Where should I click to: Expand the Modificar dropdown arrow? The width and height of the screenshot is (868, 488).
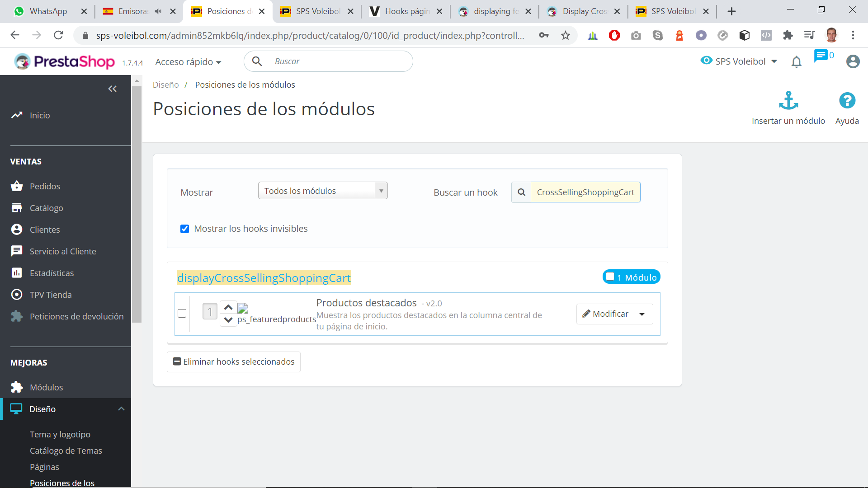pyautogui.click(x=642, y=314)
